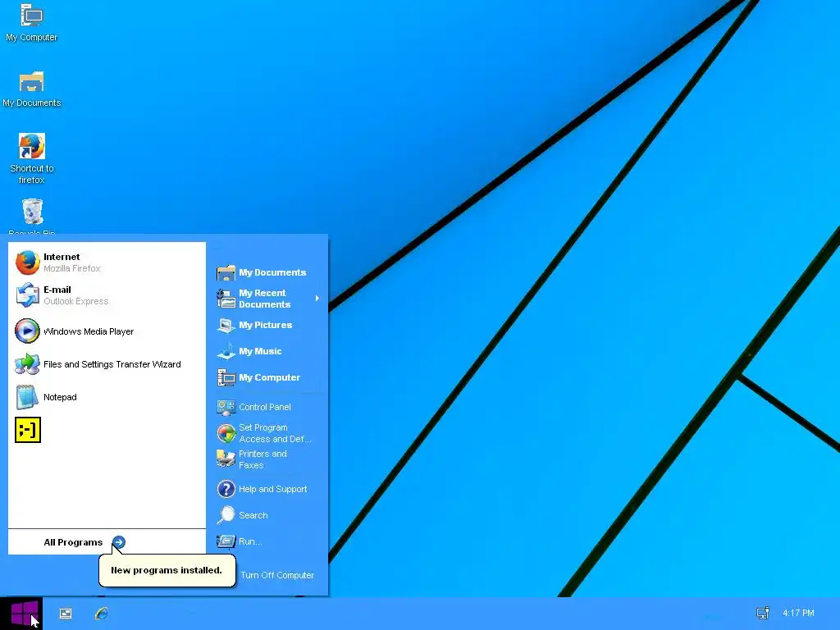Click the My Music note icon
840x630 pixels.
(226, 351)
